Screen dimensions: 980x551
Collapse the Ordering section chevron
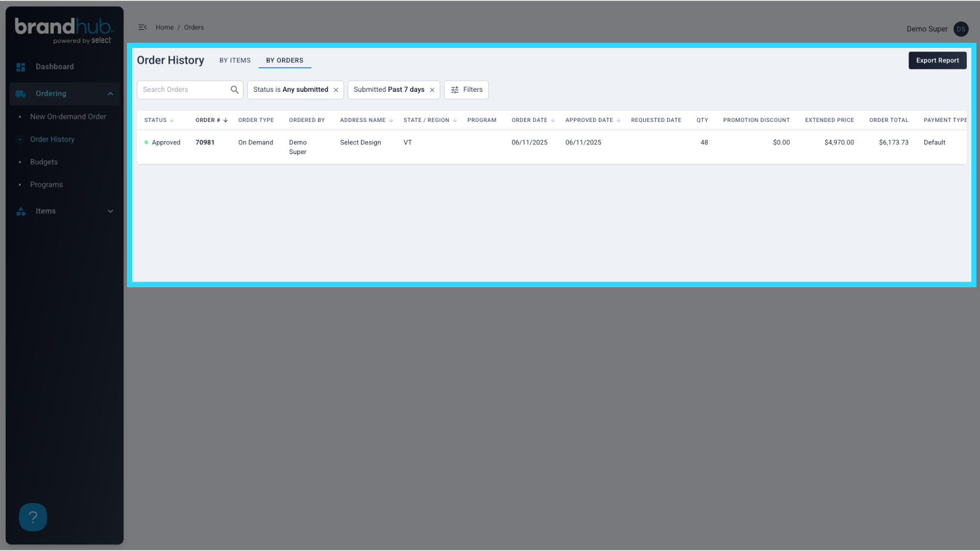pyautogui.click(x=110, y=94)
